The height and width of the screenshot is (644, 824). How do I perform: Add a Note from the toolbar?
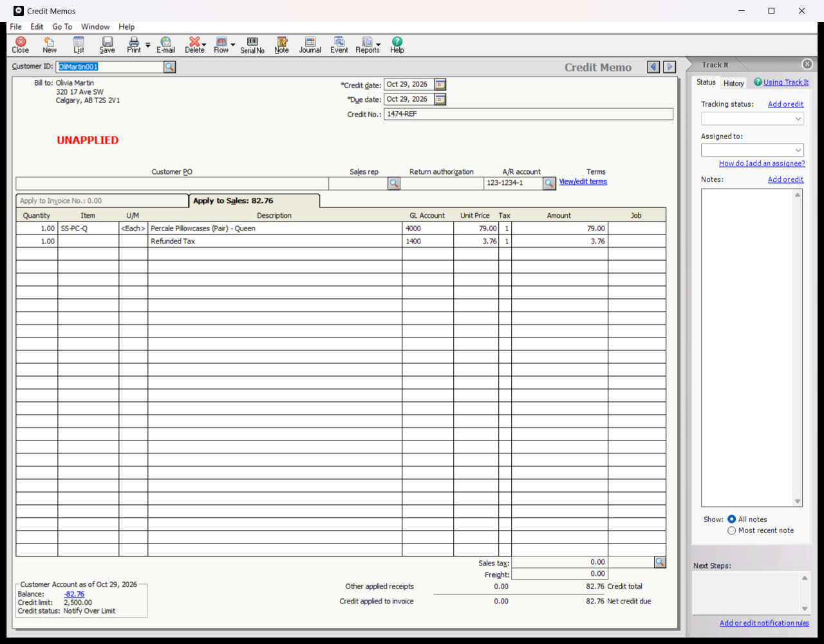282,45
